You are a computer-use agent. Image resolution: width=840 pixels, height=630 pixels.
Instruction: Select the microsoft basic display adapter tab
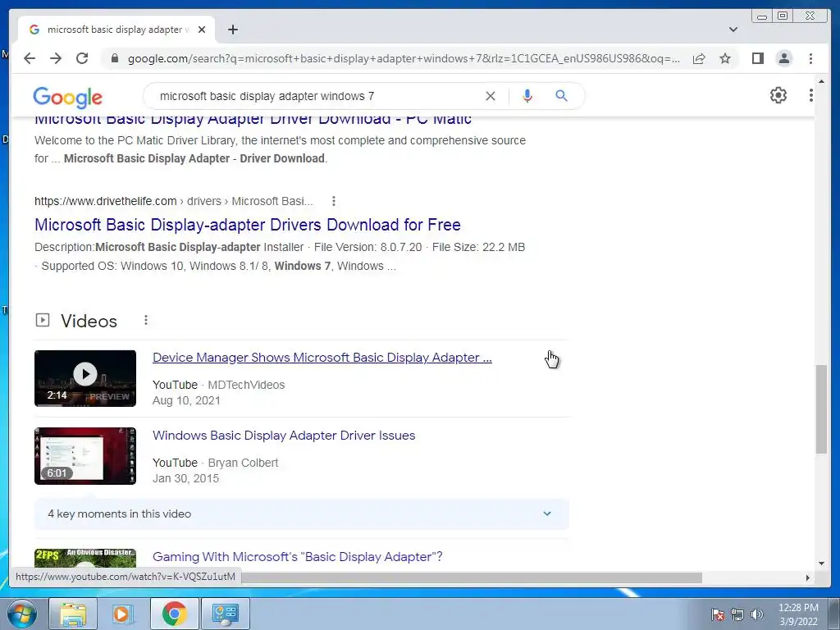116,30
